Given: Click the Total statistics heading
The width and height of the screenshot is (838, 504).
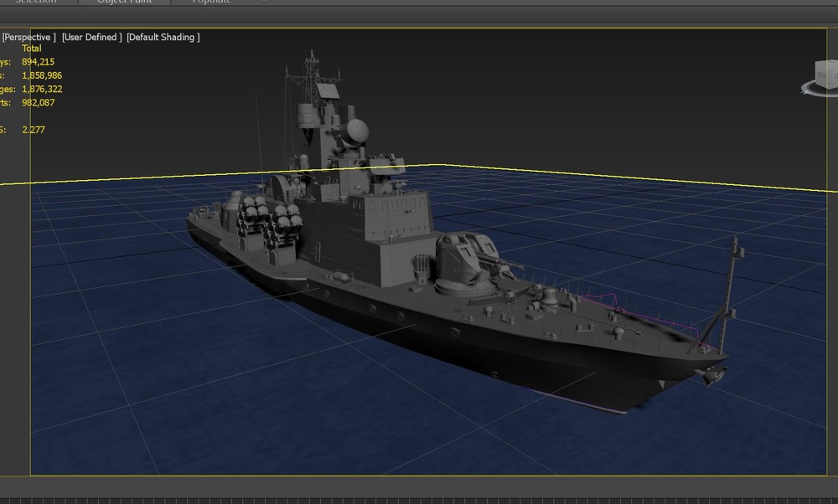Looking at the screenshot, I should point(31,48).
